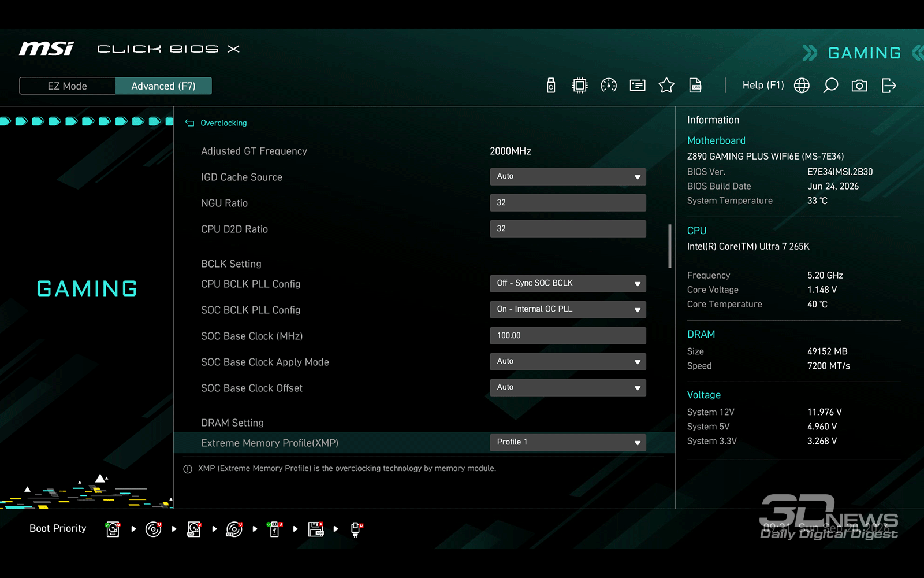Click the Help (F1) button
This screenshot has width=924, height=578.
[x=763, y=86]
